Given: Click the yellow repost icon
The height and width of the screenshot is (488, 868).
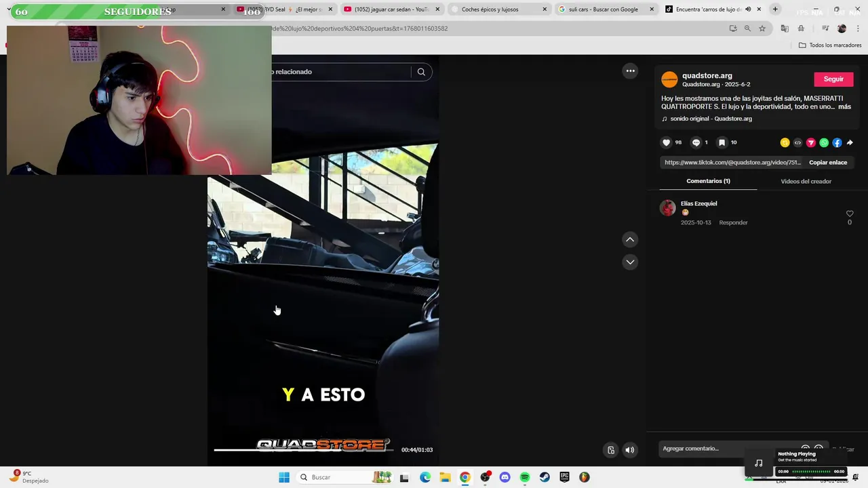Looking at the screenshot, I should (x=785, y=142).
